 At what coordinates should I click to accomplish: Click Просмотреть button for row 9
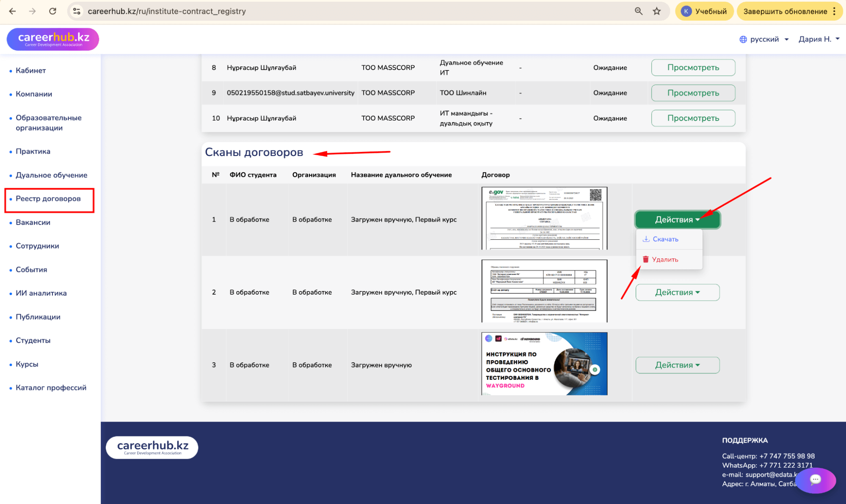[x=693, y=93]
